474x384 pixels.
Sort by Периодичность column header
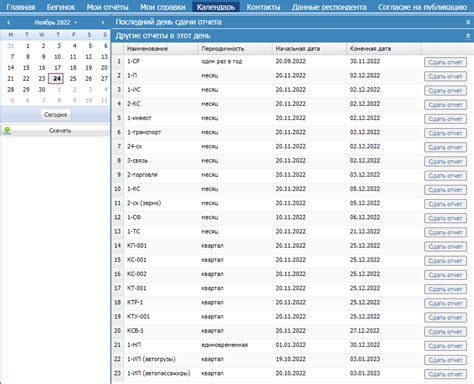[235, 49]
